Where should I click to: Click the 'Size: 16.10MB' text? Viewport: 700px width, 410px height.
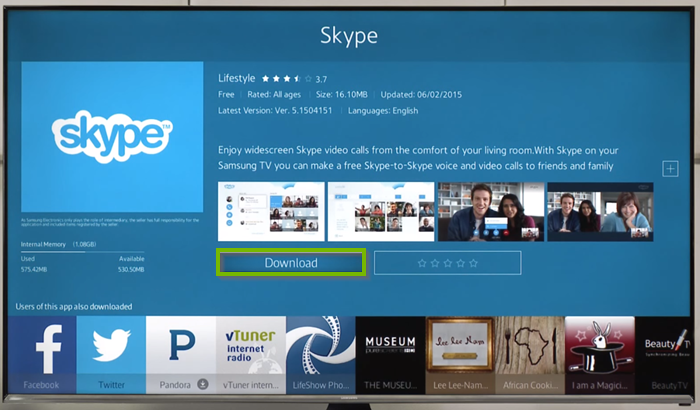[342, 95]
